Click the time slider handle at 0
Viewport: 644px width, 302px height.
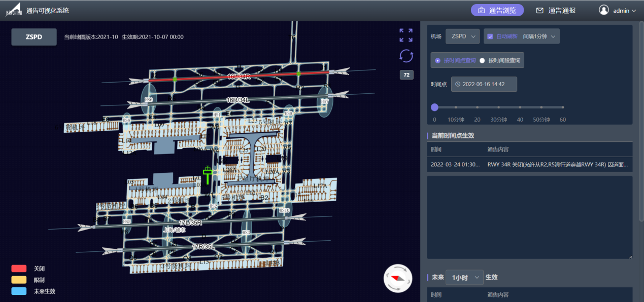pos(434,107)
